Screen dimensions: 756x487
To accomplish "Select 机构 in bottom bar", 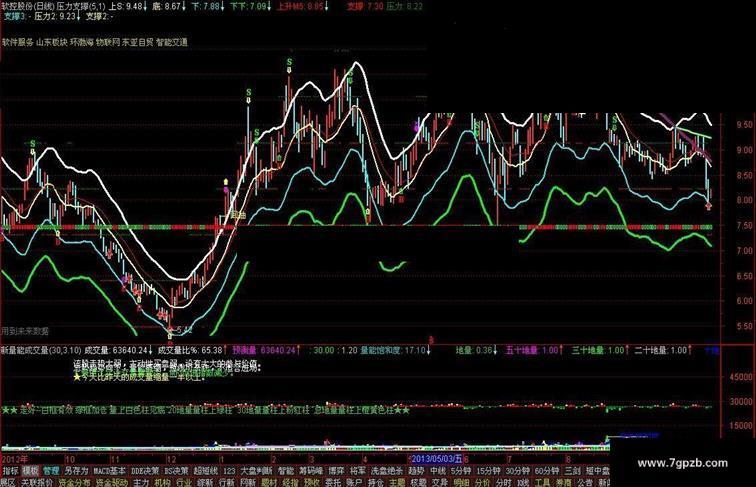I will click(x=162, y=483).
